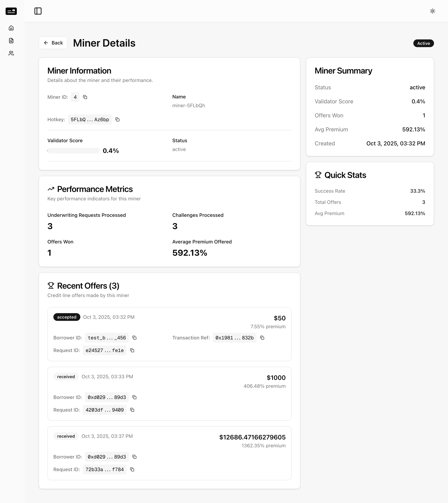Switch theme with the sun icon
This screenshot has height=503, width=448.
(432, 11)
